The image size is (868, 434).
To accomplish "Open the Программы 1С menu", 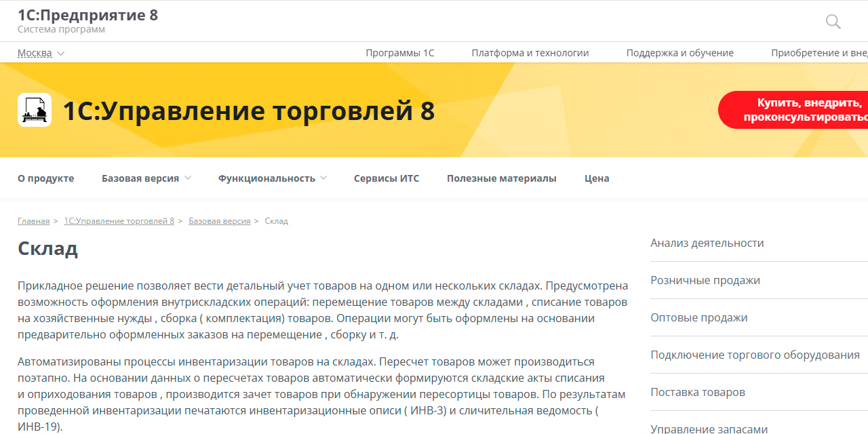I will point(400,53).
